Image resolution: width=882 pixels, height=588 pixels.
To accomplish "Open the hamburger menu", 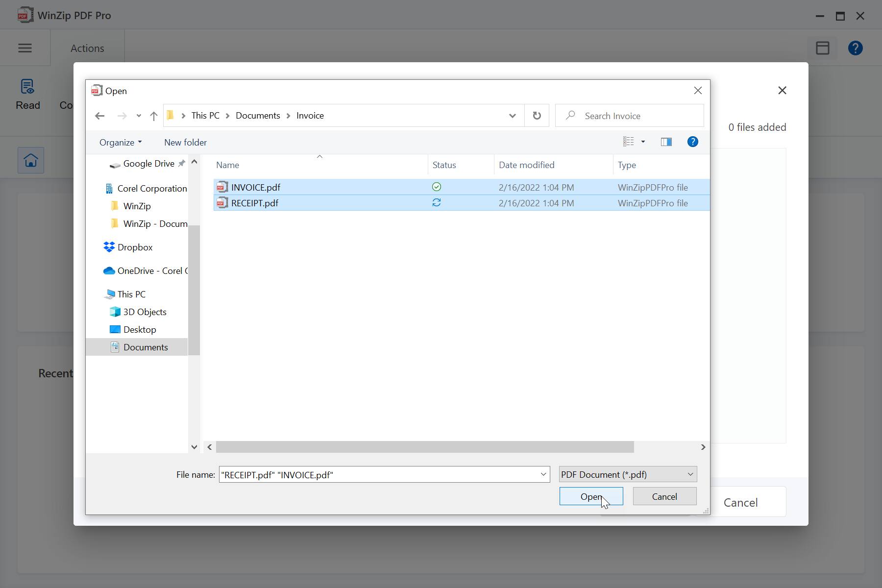I will pyautogui.click(x=25, y=48).
